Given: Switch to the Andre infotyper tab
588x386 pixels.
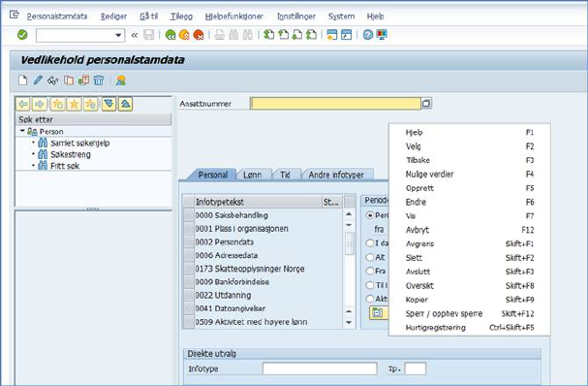Looking at the screenshot, I should (336, 175).
